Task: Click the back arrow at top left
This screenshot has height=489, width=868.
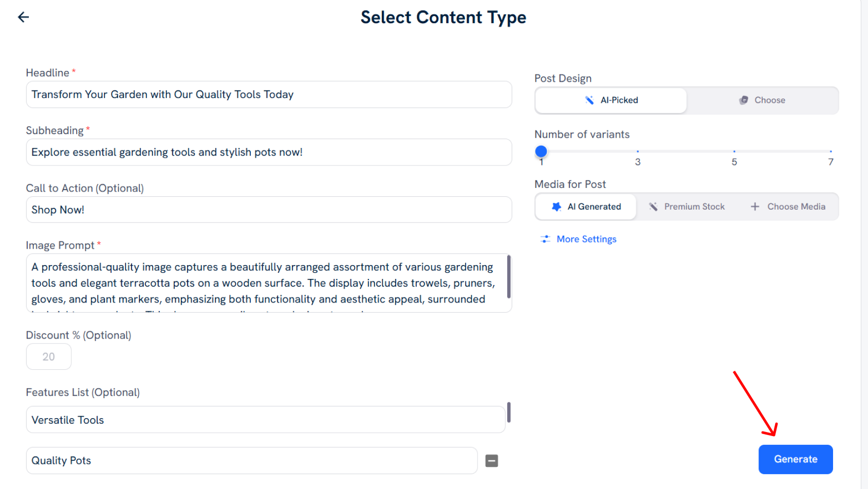Action: click(23, 17)
